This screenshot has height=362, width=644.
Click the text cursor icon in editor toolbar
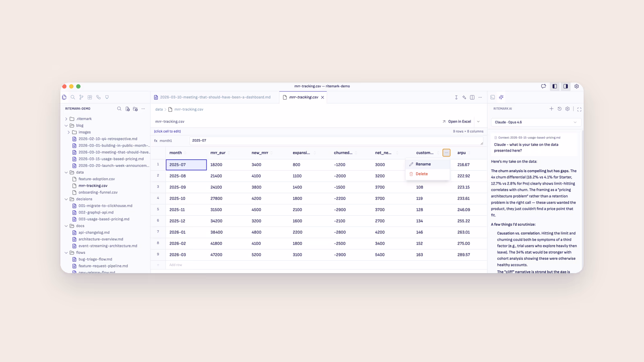456,97
